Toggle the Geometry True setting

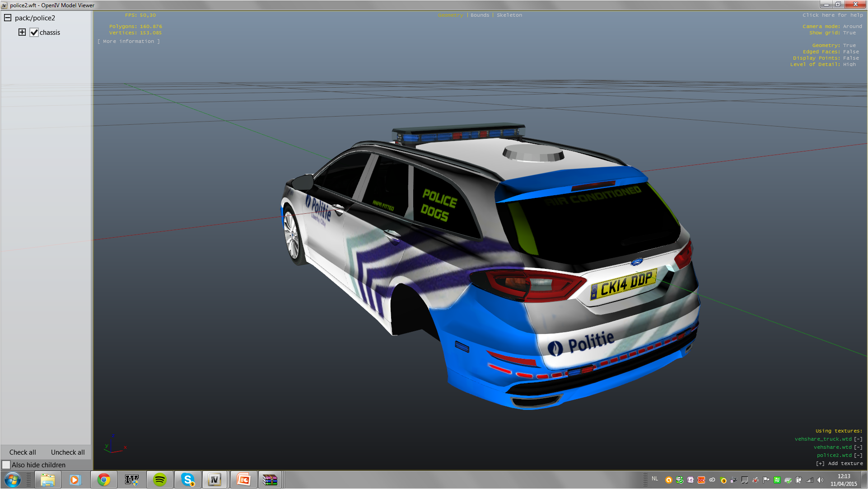tap(834, 45)
